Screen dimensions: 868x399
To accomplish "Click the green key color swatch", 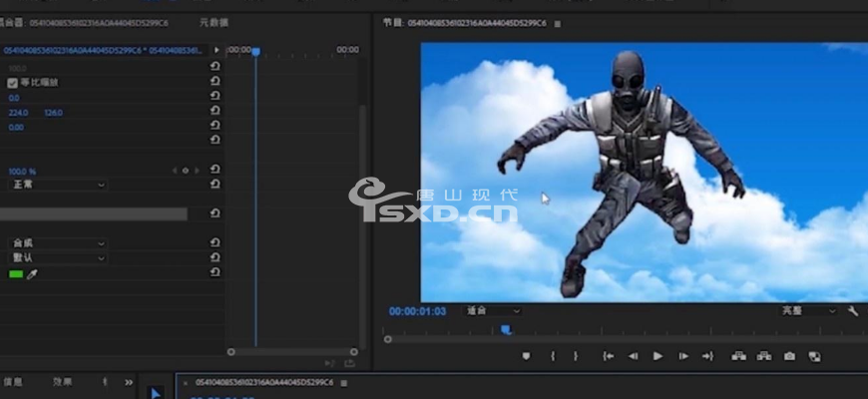I will pos(16,274).
